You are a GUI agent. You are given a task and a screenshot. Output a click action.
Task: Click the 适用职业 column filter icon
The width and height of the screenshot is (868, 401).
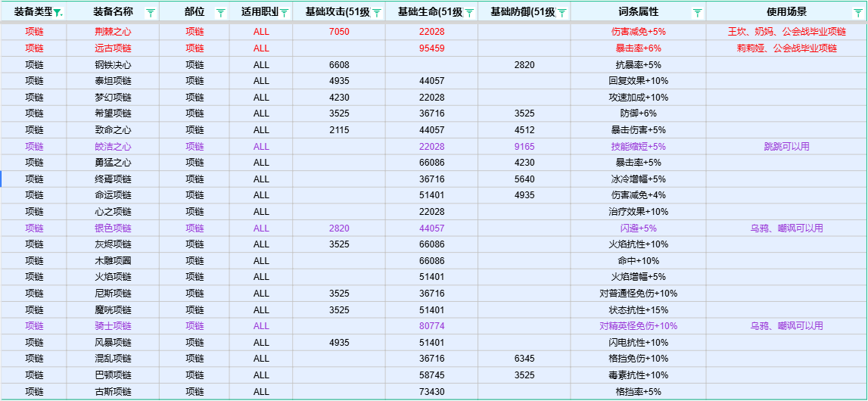click(x=285, y=13)
